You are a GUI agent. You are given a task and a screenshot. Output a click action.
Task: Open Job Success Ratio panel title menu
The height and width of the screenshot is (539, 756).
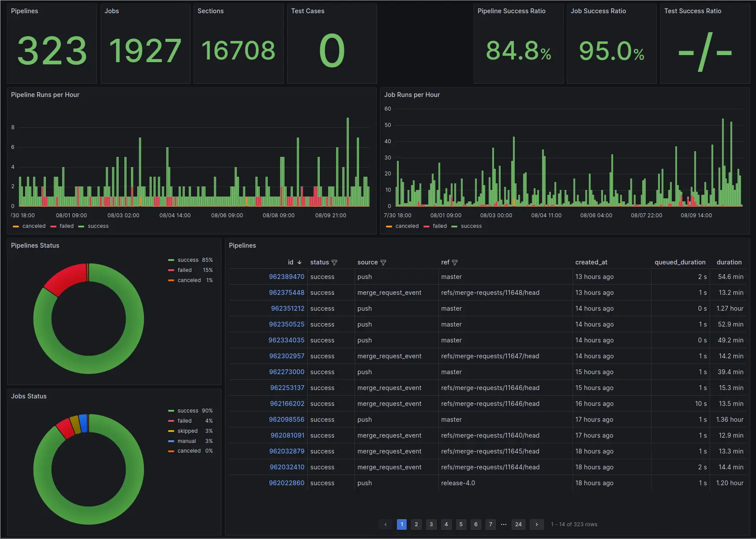coord(599,11)
